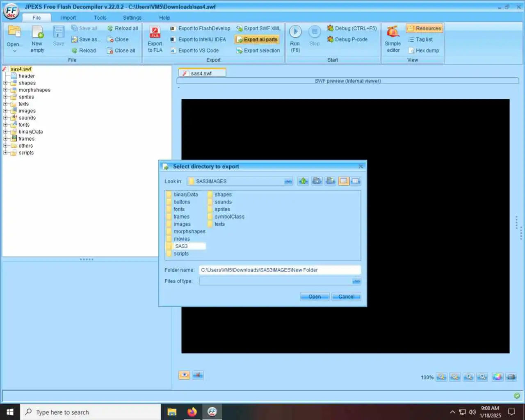
Task: Click the dialog Home folder icon
Action: pyautogui.click(x=317, y=181)
